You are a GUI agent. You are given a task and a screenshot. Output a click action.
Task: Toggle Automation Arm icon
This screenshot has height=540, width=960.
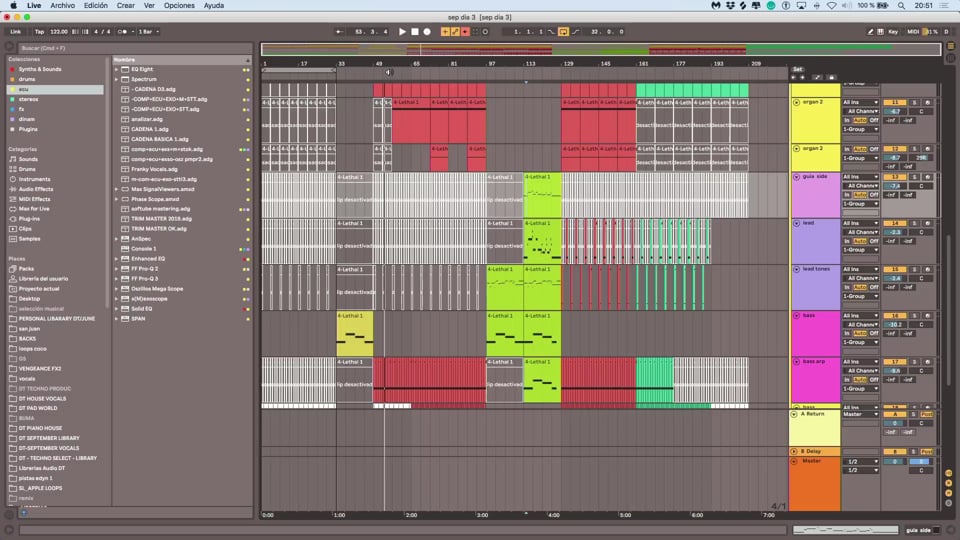click(x=455, y=31)
